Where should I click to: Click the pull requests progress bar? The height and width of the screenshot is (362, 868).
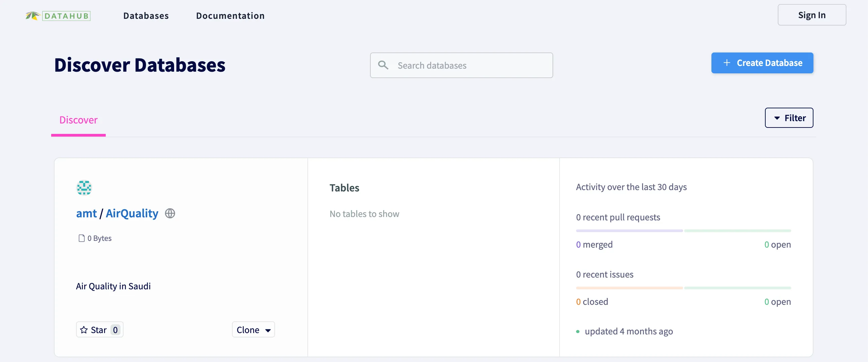click(683, 231)
